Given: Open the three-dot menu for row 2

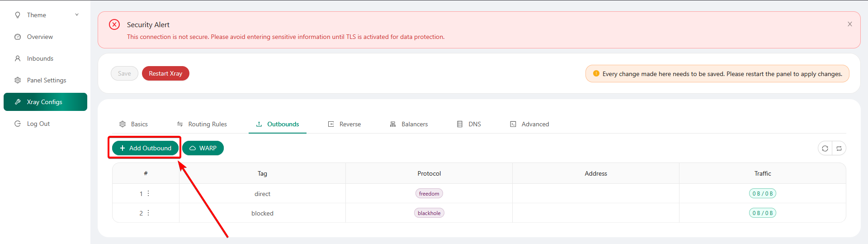Looking at the screenshot, I should tap(148, 213).
